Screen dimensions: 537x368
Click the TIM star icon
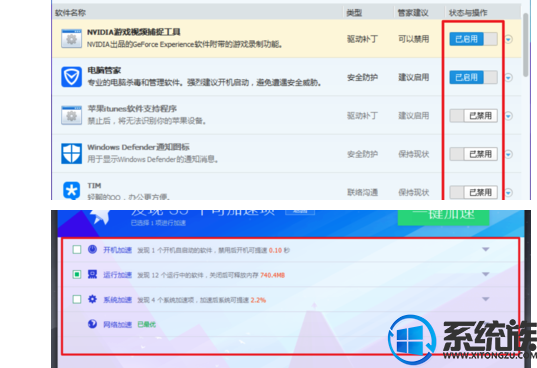click(71, 190)
